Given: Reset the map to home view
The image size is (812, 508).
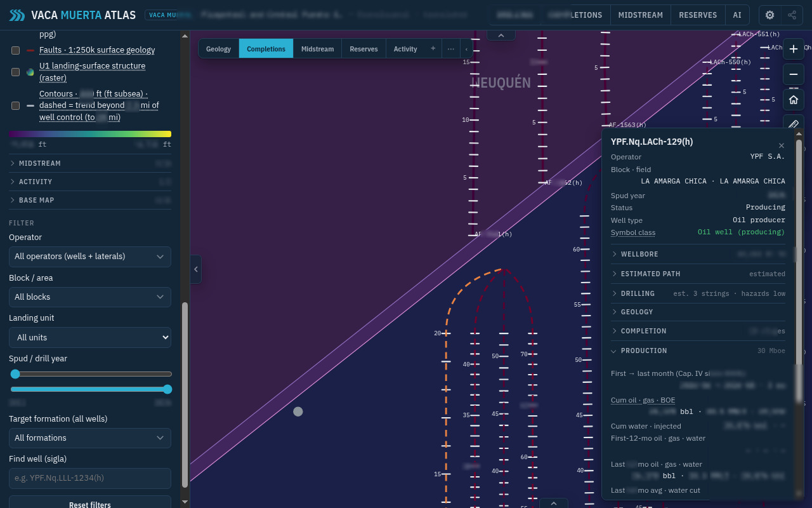Looking at the screenshot, I should (x=794, y=100).
